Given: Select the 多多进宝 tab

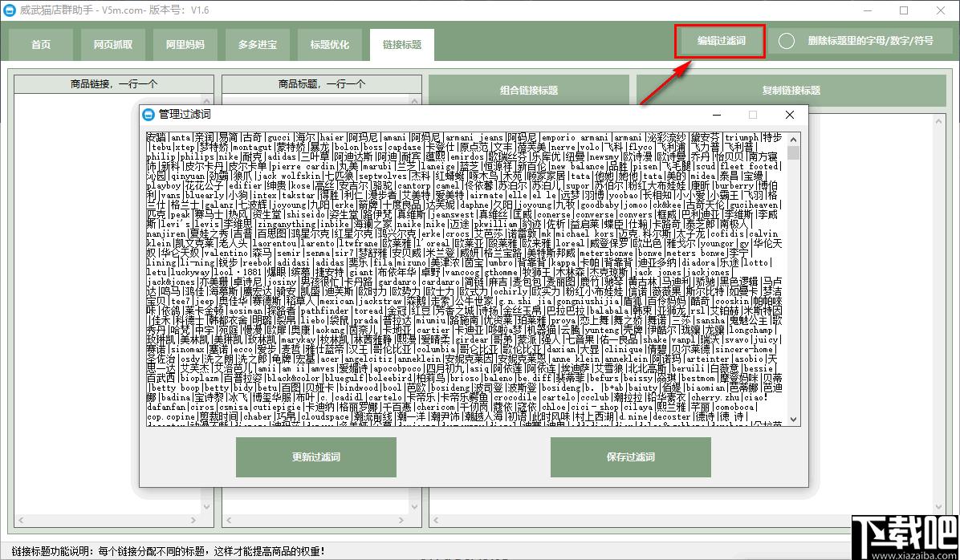Looking at the screenshot, I should (x=257, y=45).
